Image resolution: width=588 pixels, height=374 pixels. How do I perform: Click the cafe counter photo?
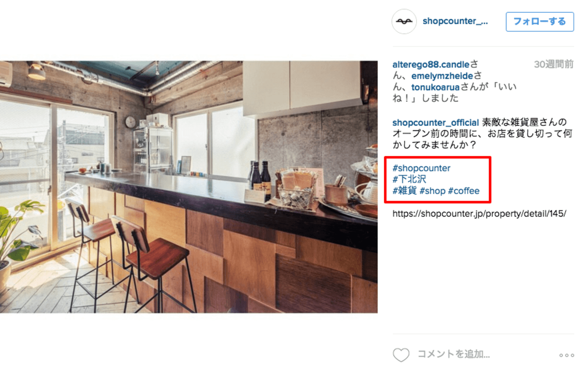pyautogui.click(x=189, y=187)
